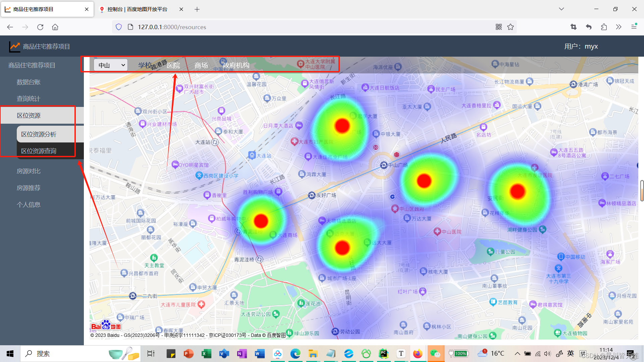Viewport: 644px width, 362px height.
Task: Show hidden system tray icons
Action: click(x=517, y=354)
